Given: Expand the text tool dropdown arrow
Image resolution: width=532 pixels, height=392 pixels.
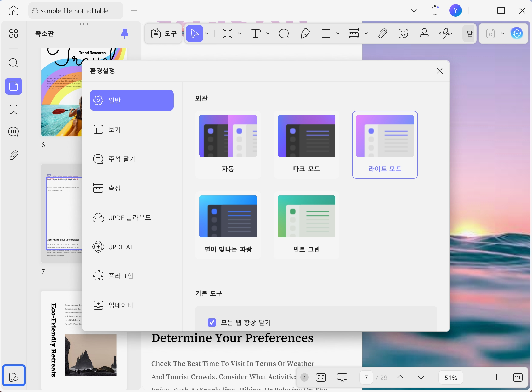Looking at the screenshot, I should 268,33.
